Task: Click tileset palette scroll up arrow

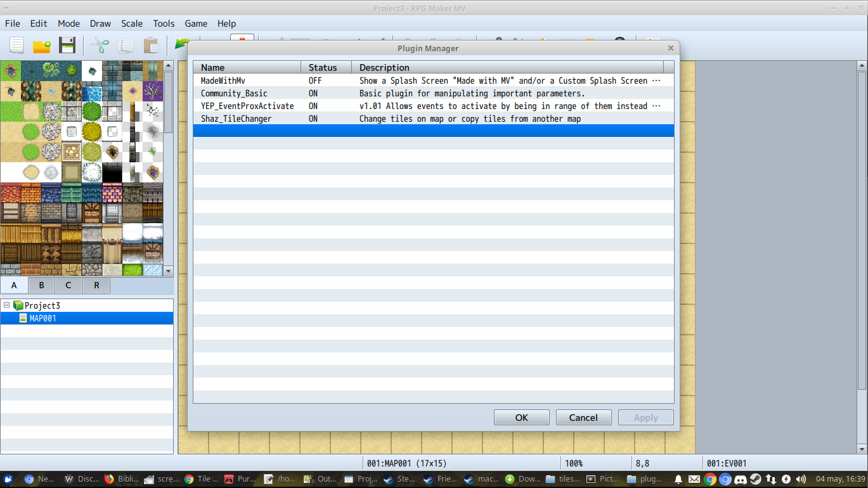Action: point(168,66)
